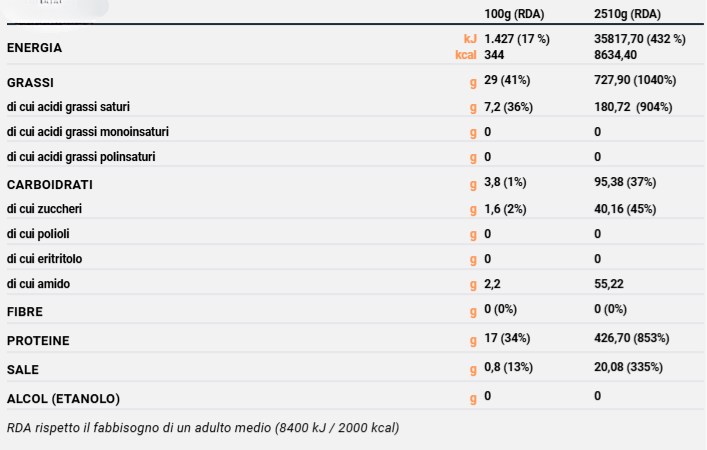
Task: Select the FIBRE row label
Action: [24, 312]
